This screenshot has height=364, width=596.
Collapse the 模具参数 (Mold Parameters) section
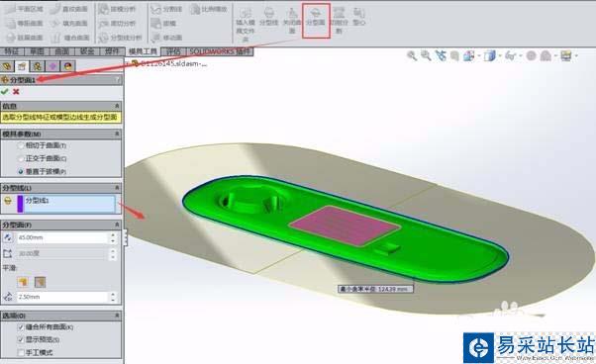click(117, 134)
